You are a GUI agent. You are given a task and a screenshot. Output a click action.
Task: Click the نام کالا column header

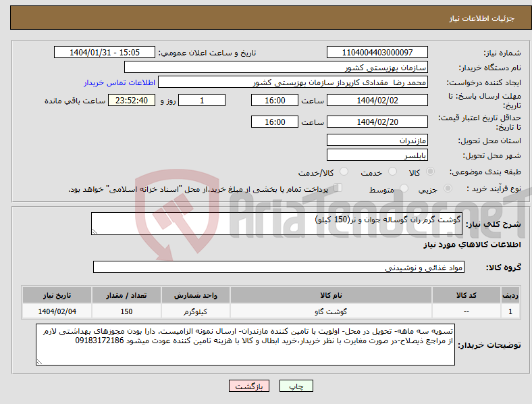(x=331, y=295)
